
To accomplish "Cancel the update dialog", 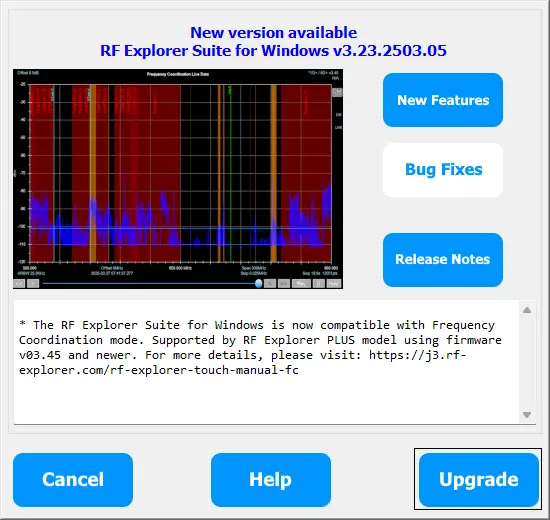I will [x=73, y=480].
